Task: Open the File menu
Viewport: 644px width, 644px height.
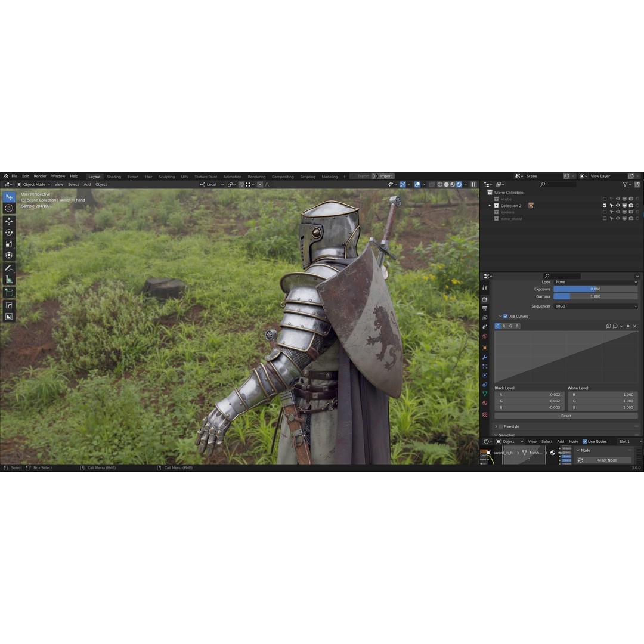Action: [14, 176]
